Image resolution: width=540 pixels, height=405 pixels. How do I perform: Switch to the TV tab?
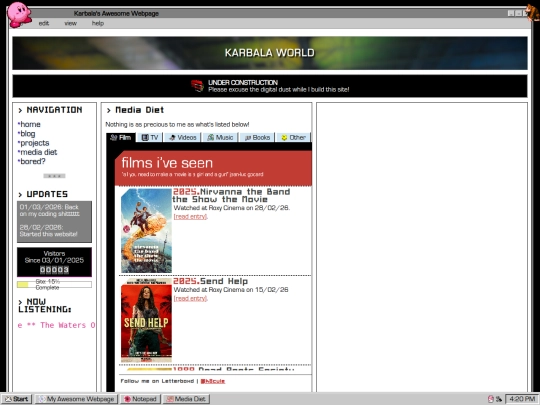coord(150,137)
